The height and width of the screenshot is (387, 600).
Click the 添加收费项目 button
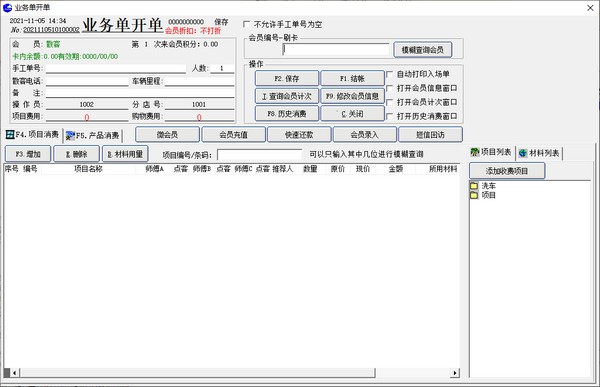coord(507,171)
